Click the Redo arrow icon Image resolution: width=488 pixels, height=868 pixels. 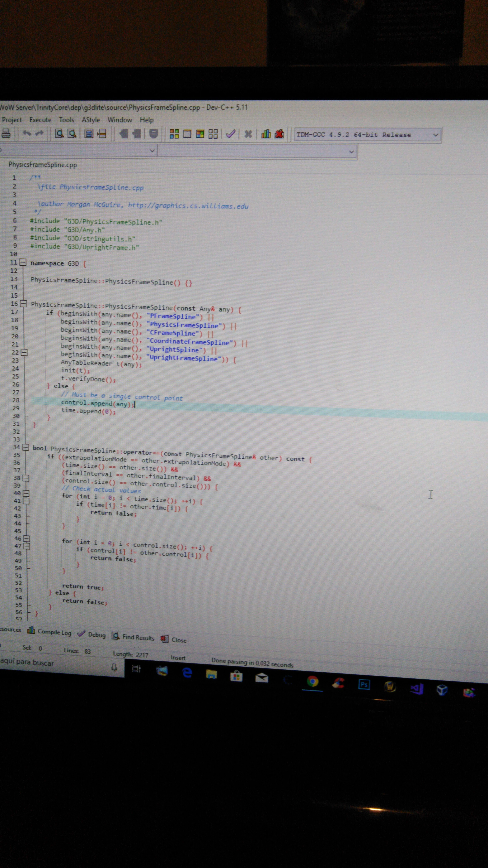pos(39,133)
